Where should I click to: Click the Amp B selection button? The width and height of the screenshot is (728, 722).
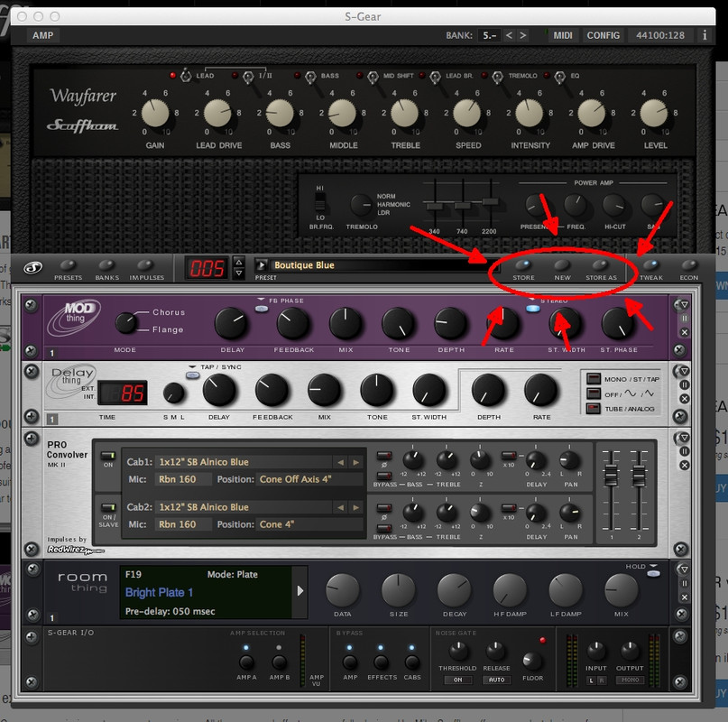click(279, 662)
